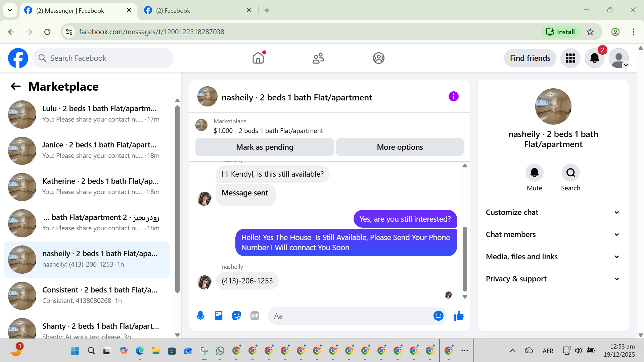Screen dimensions: 644x362
Task: Open Windows Start button
Action: tap(75, 351)
